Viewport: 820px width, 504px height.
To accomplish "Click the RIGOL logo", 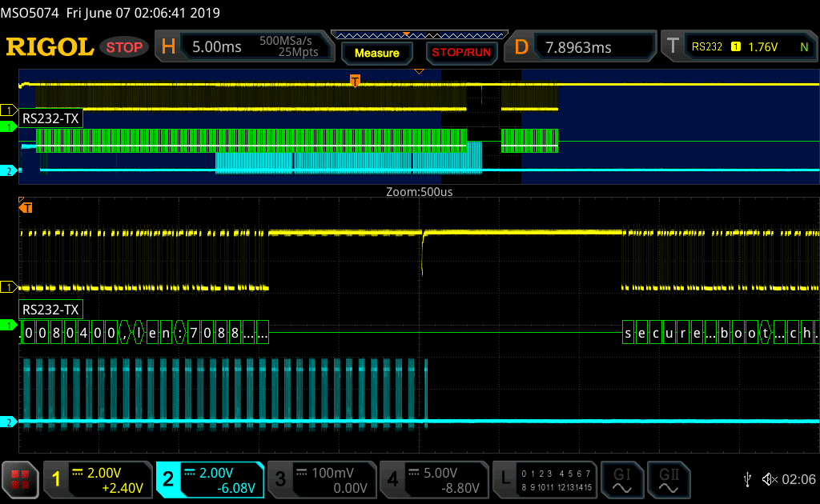I will 50,47.
